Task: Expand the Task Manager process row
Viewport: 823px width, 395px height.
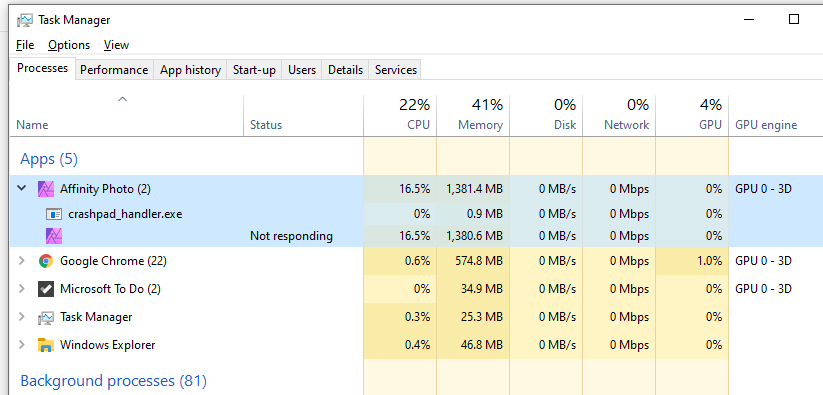Action: [22, 317]
